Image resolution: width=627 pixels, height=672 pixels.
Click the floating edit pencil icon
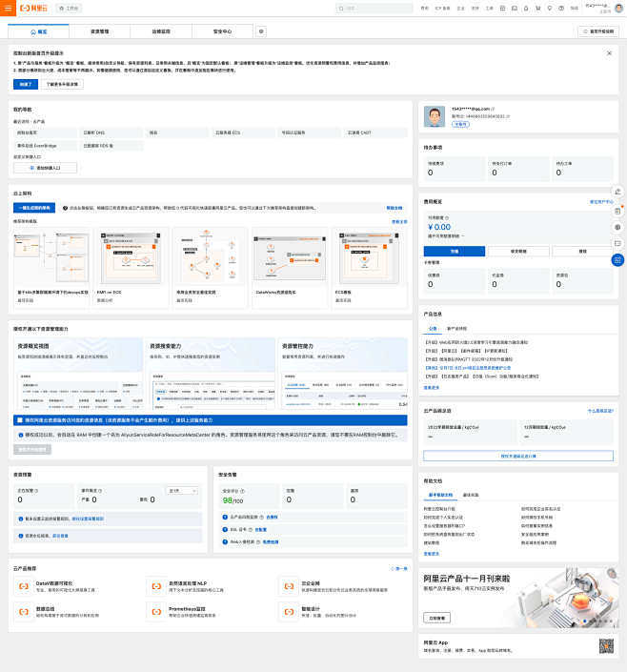pyautogui.click(x=617, y=192)
